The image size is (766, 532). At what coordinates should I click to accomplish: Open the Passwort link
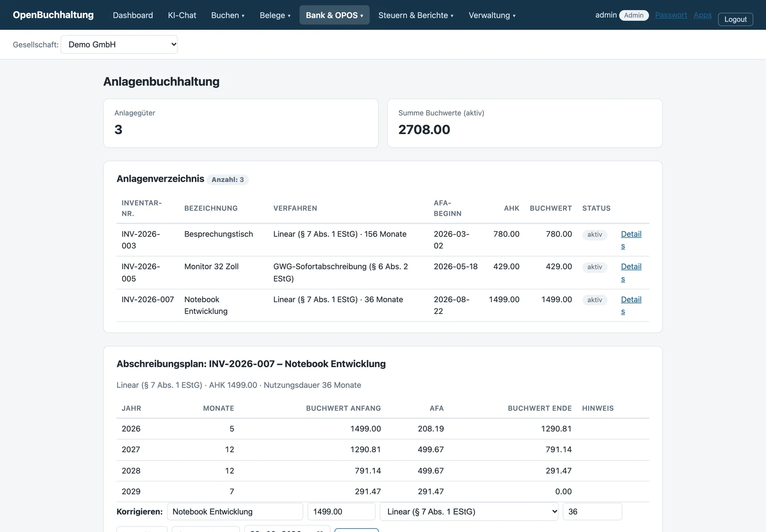point(671,15)
